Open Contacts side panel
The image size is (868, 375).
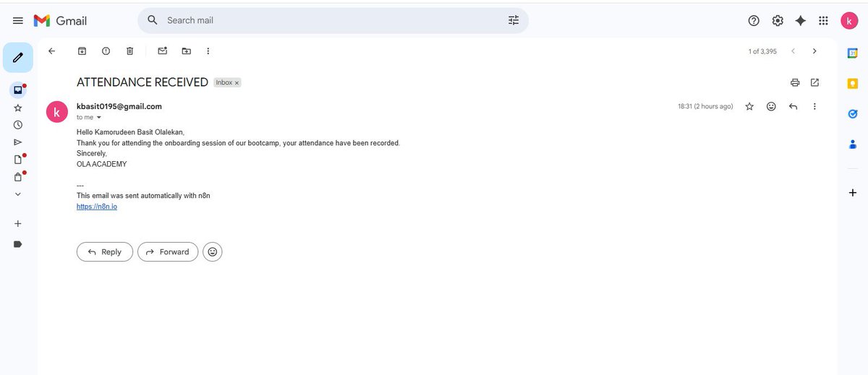click(853, 144)
